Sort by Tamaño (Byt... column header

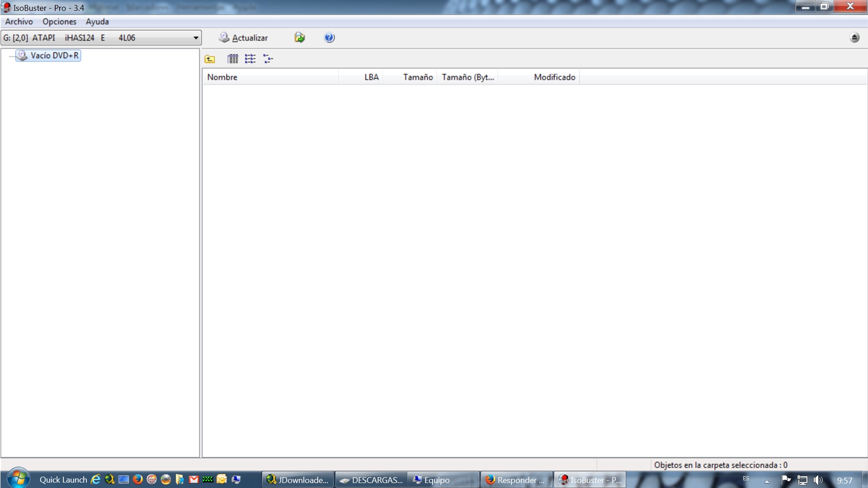pos(468,77)
